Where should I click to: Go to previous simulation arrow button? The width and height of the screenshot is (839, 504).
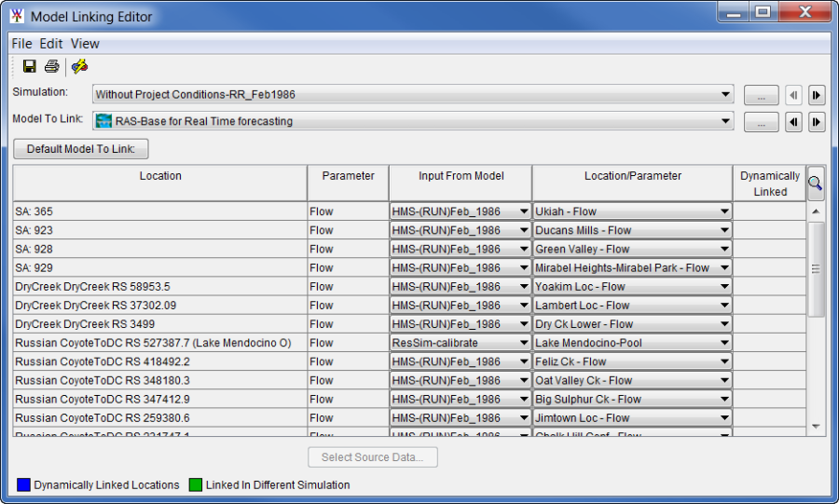point(793,96)
